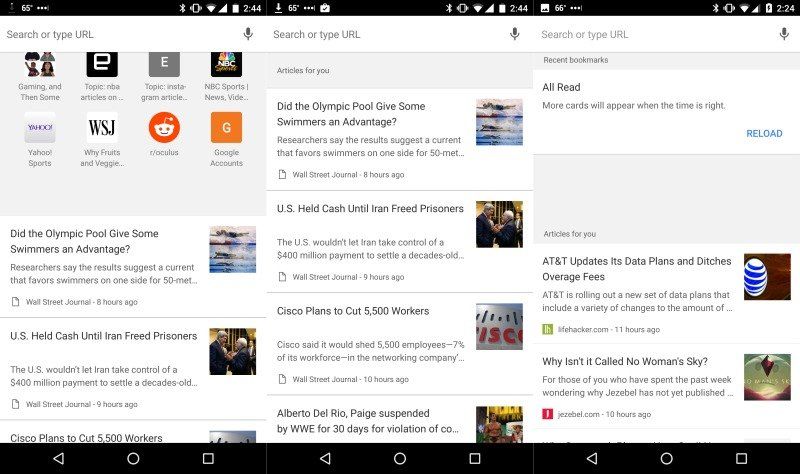
Task: Open the Topic: instagram article tile
Action: click(x=164, y=65)
